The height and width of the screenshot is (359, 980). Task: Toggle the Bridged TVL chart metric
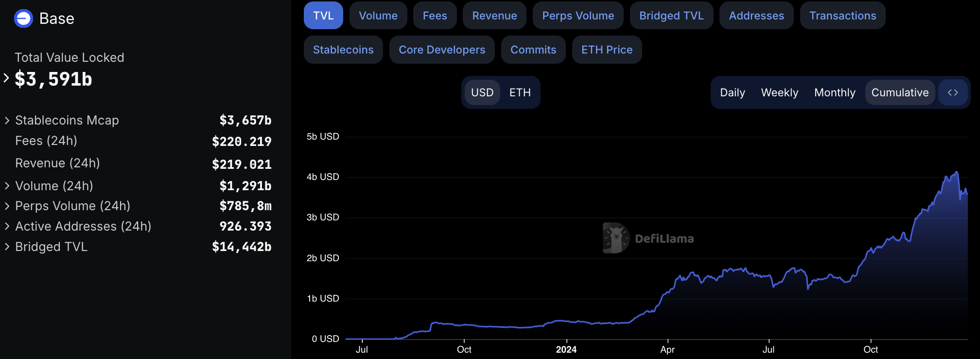(671, 16)
